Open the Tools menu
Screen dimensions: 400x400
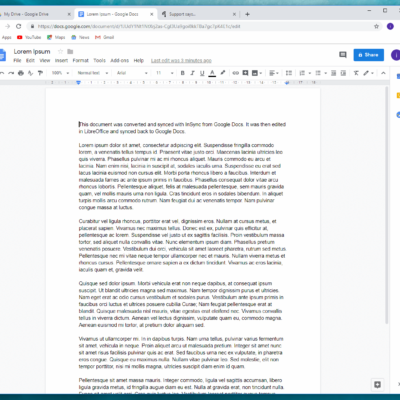tap(99, 60)
